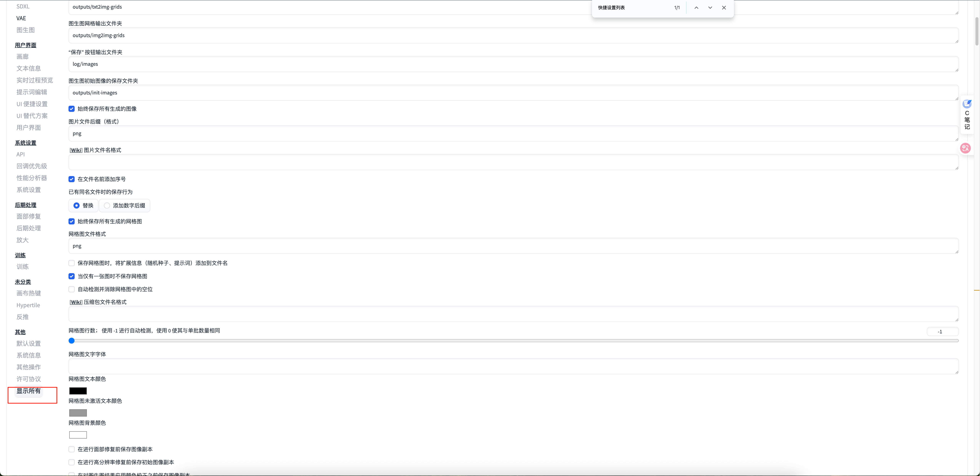The width and height of the screenshot is (980, 476).
Task: Toggle 在文件名前添加序号 checkbox
Action: click(72, 179)
